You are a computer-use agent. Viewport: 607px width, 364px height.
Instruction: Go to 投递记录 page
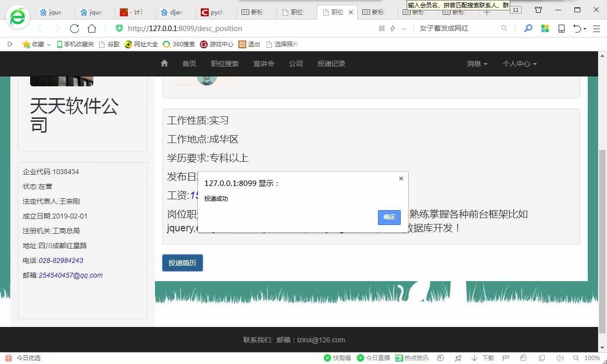coord(332,64)
